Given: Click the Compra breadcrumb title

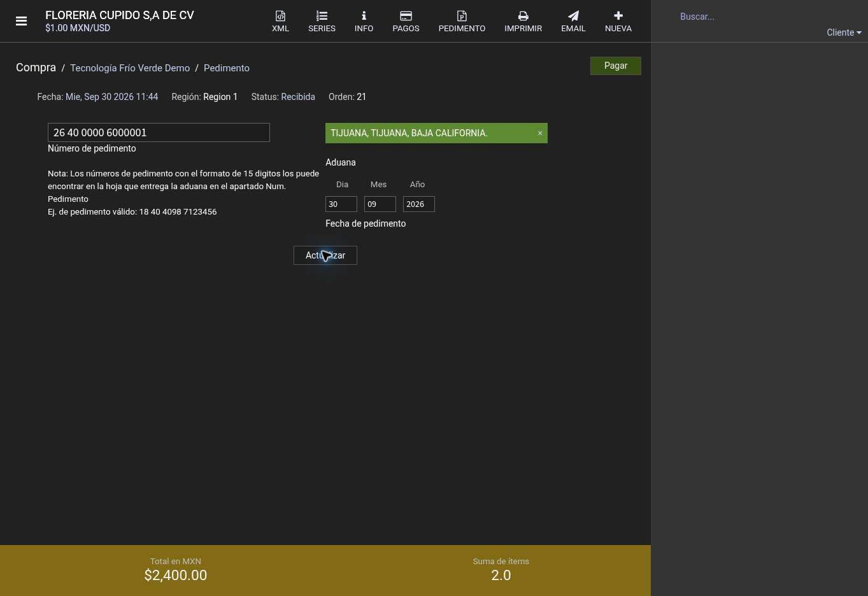Looking at the screenshot, I should tap(36, 67).
